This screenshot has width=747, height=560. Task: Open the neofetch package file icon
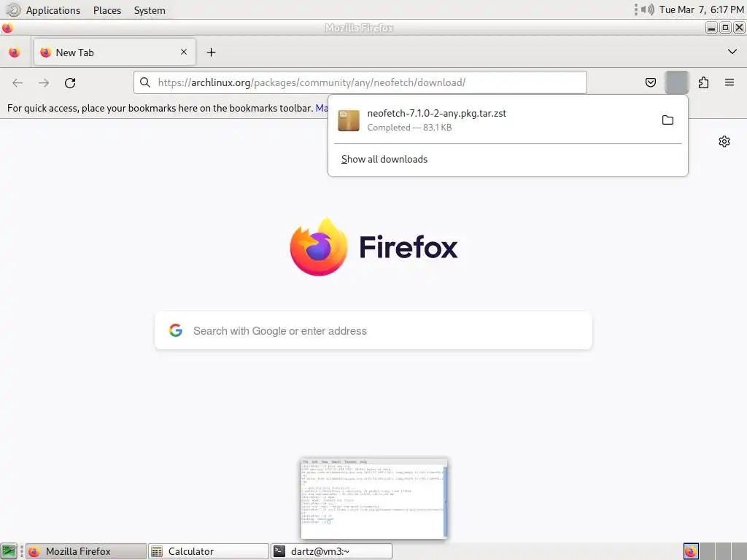pos(349,120)
